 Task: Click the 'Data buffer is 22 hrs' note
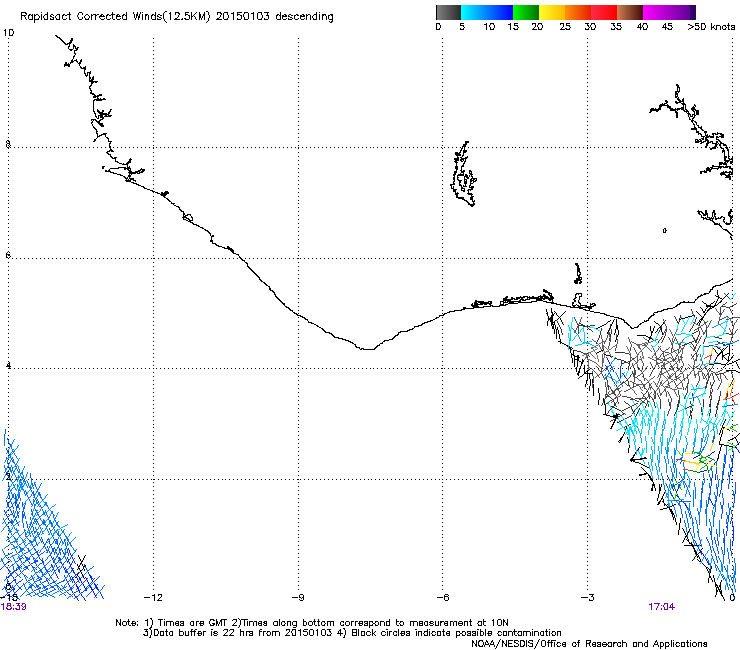(x=352, y=633)
